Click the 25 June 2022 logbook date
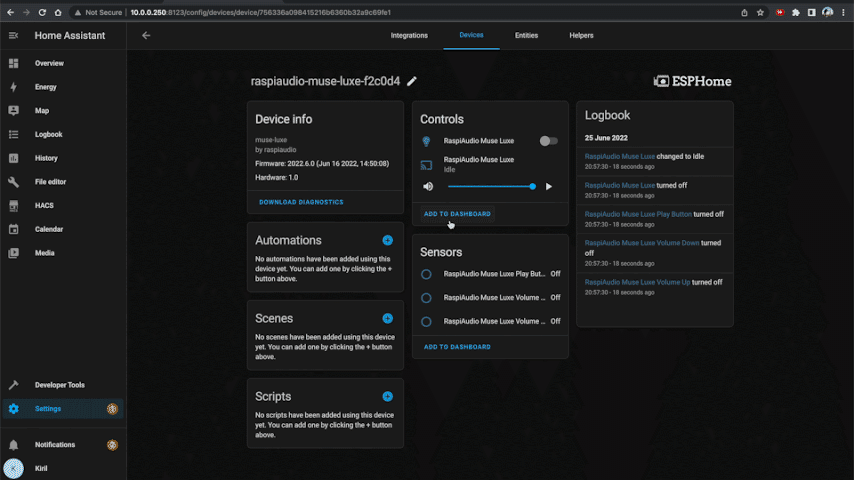Image resolution: width=854 pixels, height=480 pixels. (x=606, y=138)
